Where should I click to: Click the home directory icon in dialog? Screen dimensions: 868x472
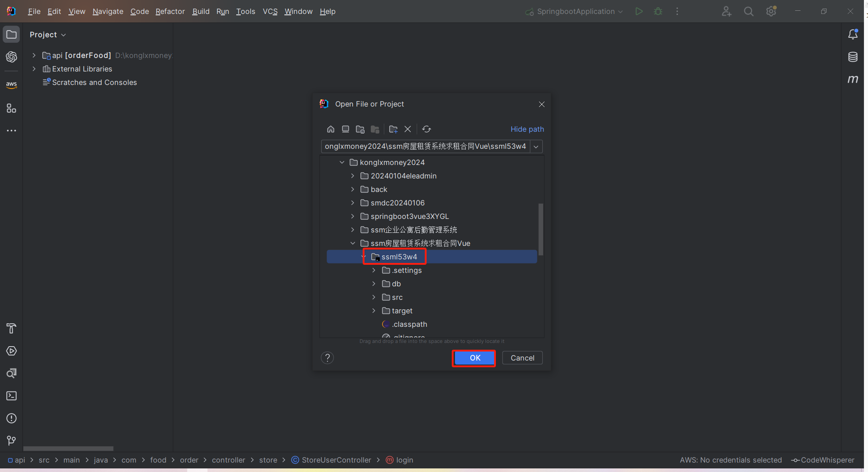tap(331, 129)
